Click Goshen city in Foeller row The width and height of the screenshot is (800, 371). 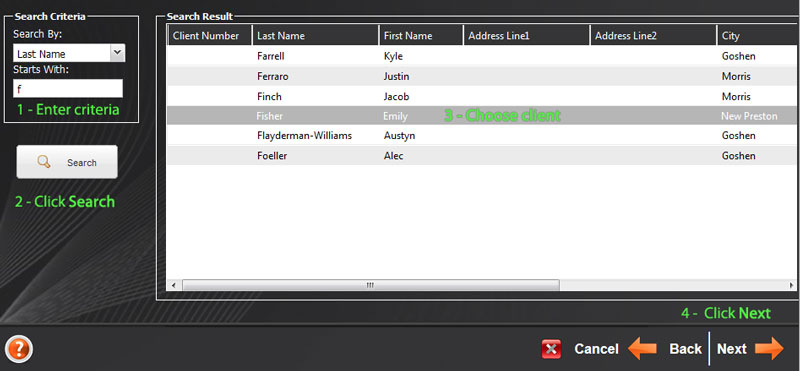click(739, 156)
